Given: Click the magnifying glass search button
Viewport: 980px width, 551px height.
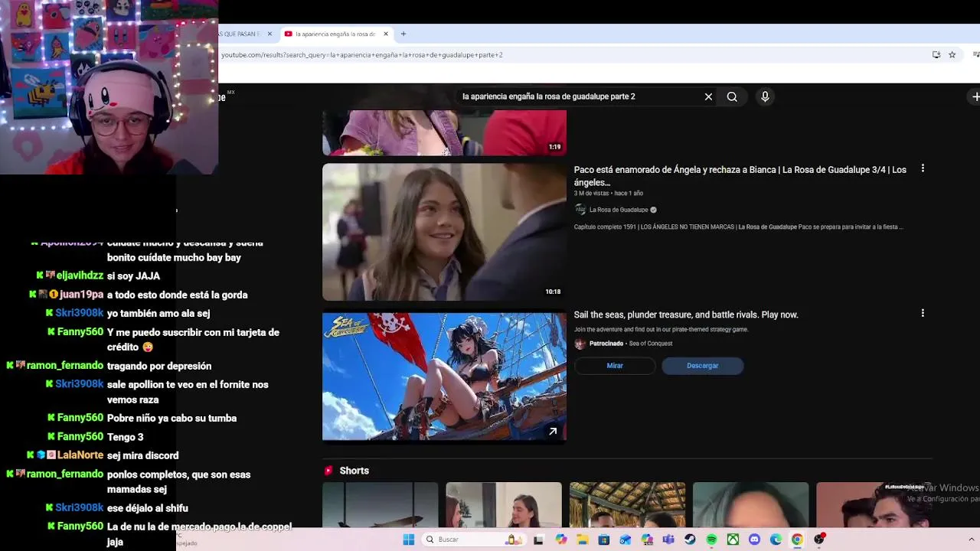Looking at the screenshot, I should click(x=732, y=96).
